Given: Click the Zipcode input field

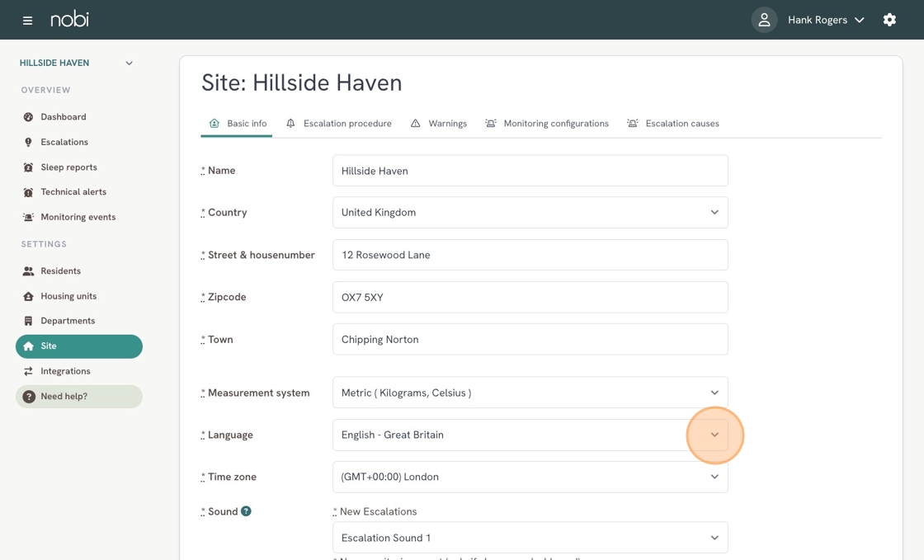Looking at the screenshot, I should pos(530,297).
